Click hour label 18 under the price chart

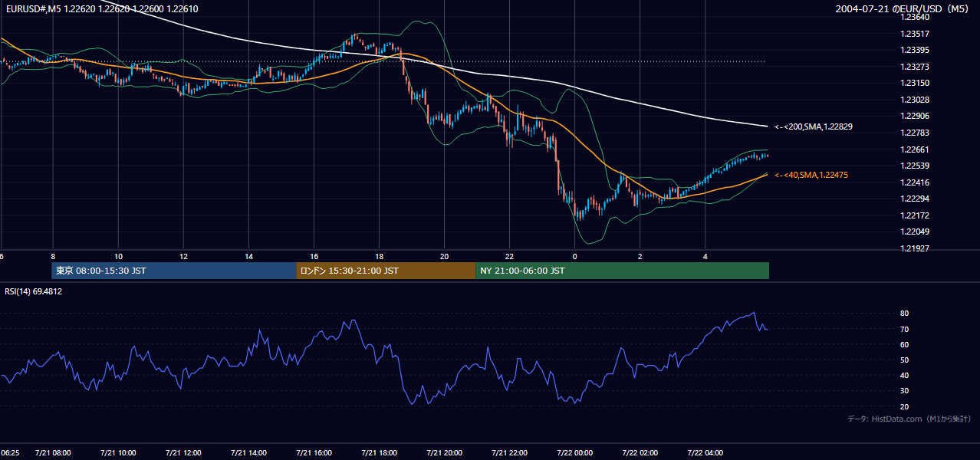coord(379,256)
